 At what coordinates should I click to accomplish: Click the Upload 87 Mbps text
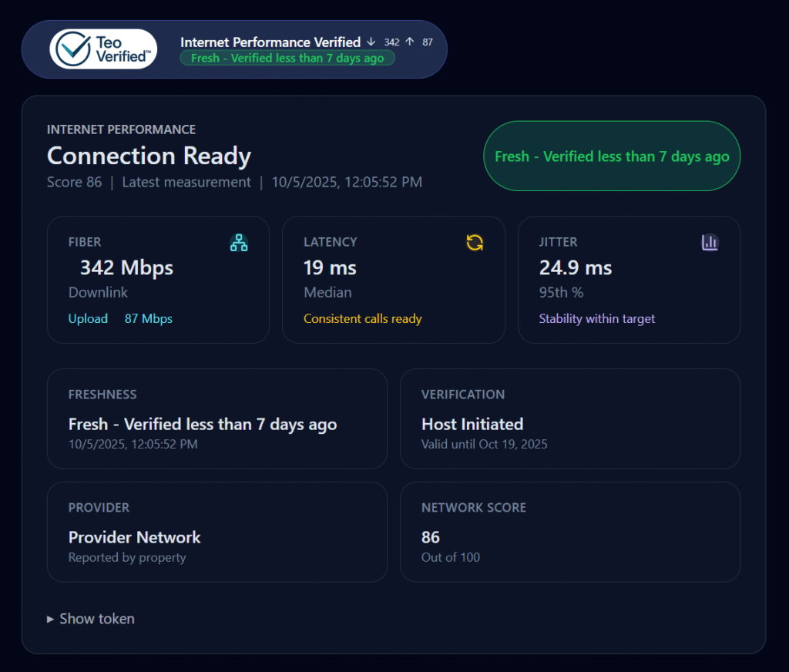pos(120,319)
